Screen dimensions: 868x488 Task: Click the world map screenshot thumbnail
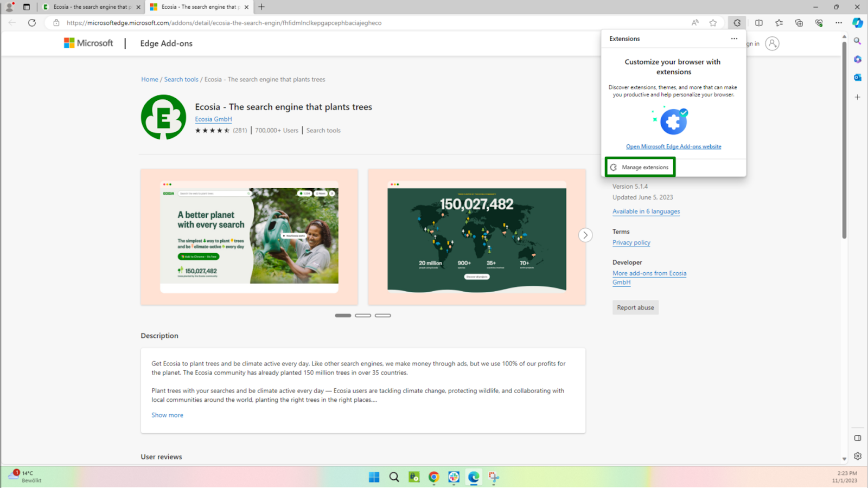(477, 237)
